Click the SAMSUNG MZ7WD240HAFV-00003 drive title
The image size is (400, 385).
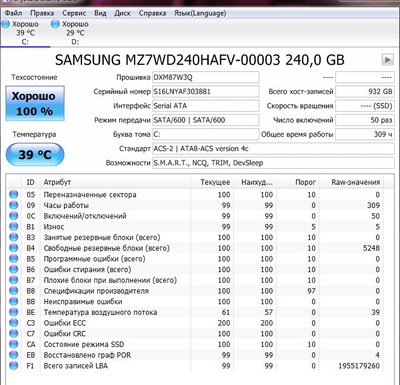(x=200, y=60)
